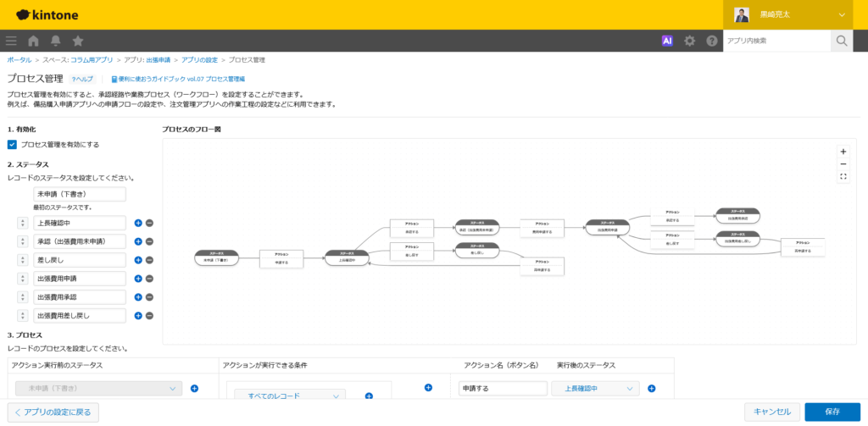
Task: Go to the home portal icon
Action: coord(33,41)
